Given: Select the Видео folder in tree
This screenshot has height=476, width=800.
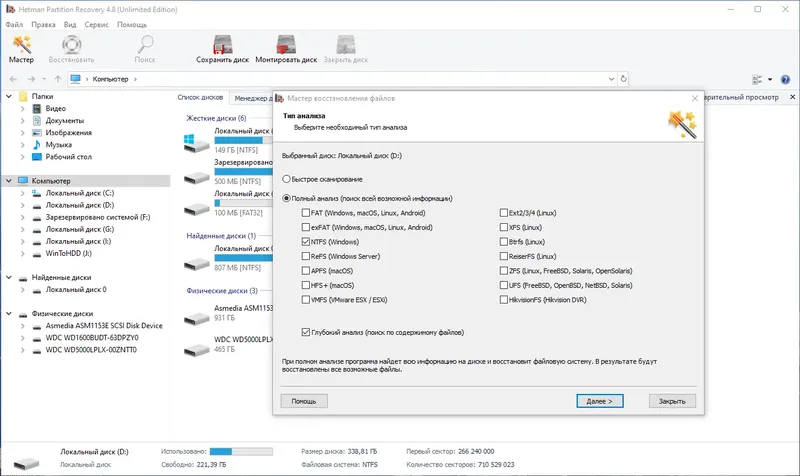Looking at the screenshot, I should pos(56,108).
